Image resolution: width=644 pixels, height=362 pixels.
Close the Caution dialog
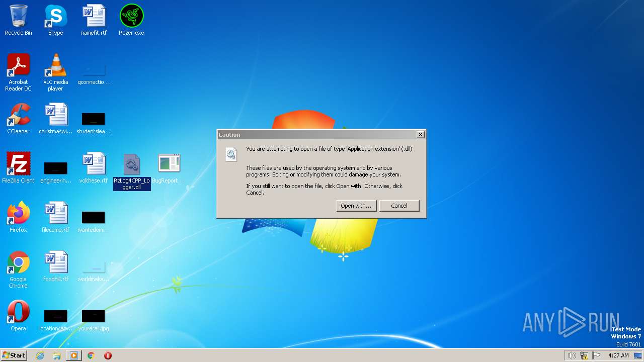click(x=421, y=135)
